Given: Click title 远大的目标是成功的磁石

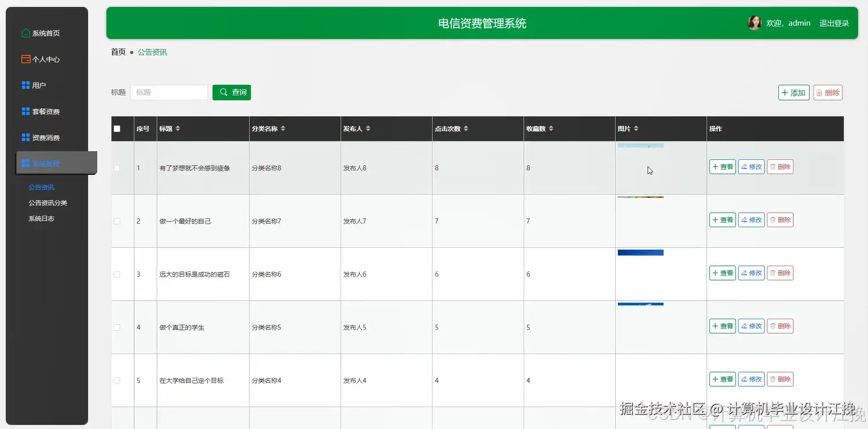Looking at the screenshot, I should pos(195,274).
